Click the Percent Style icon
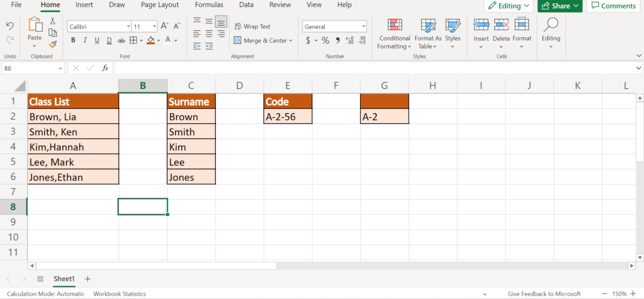644x299 pixels. pos(325,41)
